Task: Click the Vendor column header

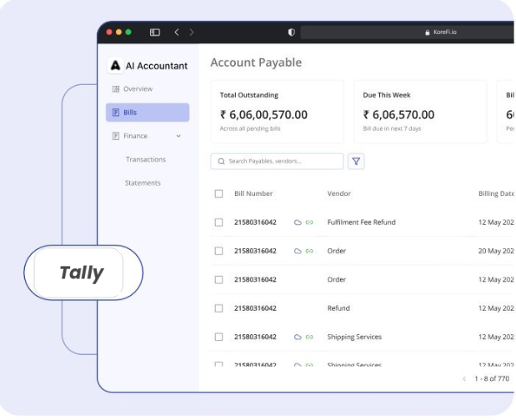Action: (x=339, y=193)
